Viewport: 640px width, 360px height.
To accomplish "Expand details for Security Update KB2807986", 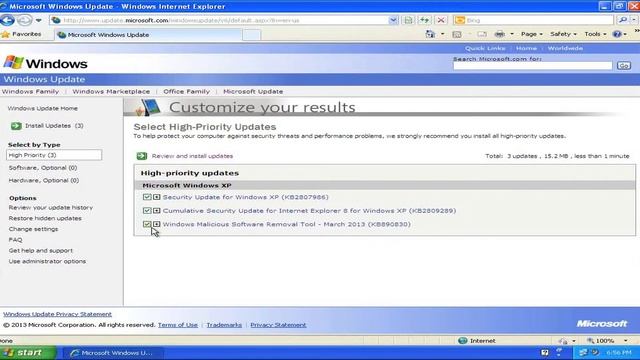I will (156, 197).
